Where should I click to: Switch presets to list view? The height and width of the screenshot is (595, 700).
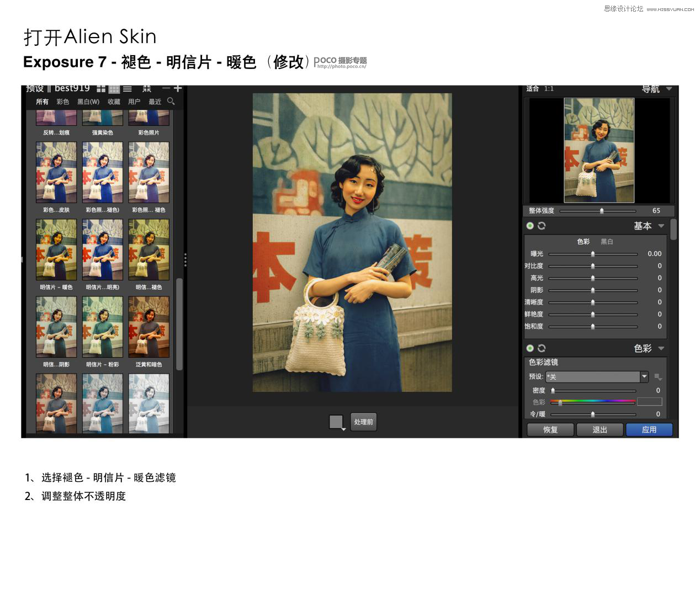[128, 88]
